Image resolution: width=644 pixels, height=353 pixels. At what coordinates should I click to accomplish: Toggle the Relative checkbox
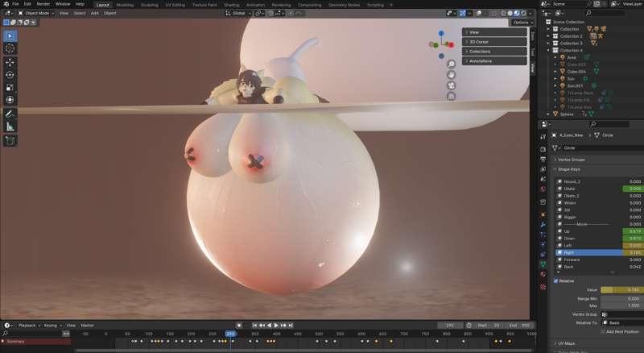(x=556, y=281)
